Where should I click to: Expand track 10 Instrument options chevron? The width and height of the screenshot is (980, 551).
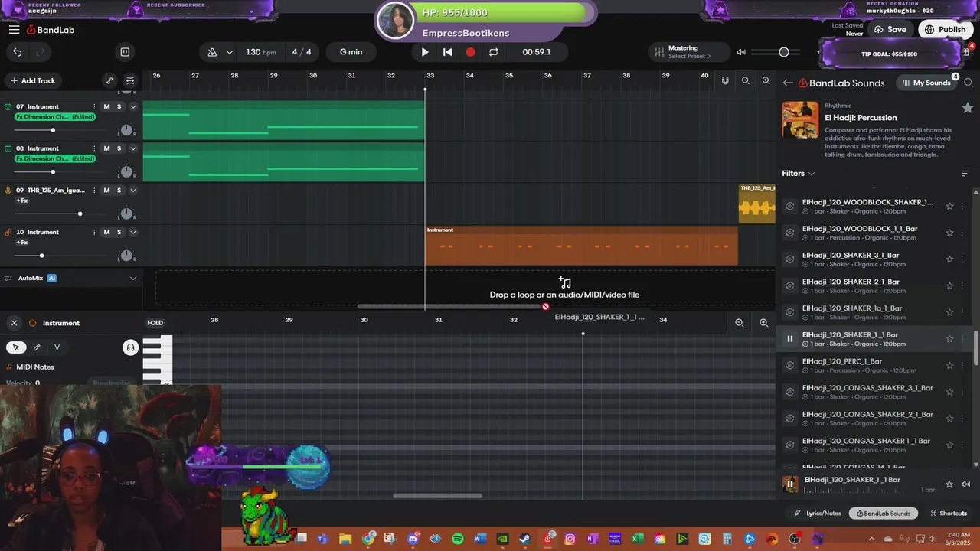pyautogui.click(x=132, y=232)
